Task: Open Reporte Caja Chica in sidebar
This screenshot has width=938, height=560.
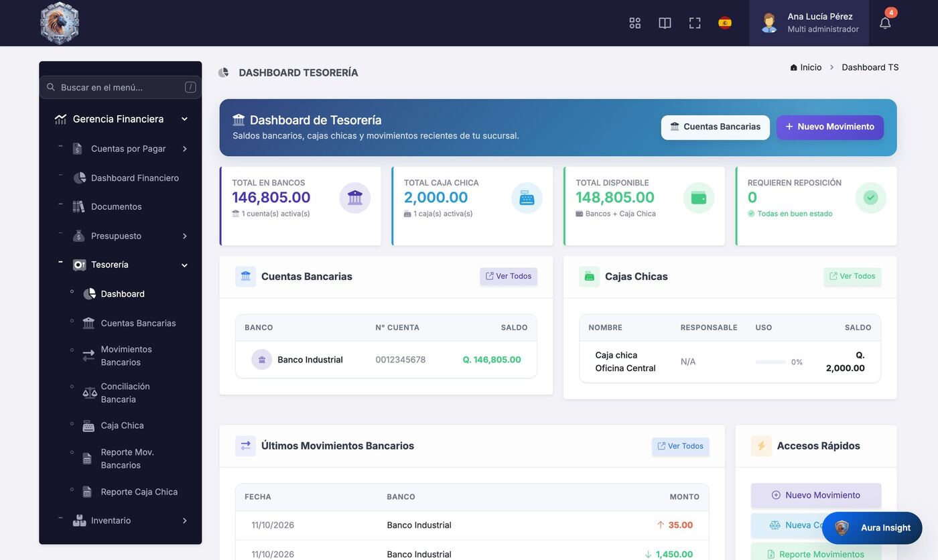Action: [139, 492]
